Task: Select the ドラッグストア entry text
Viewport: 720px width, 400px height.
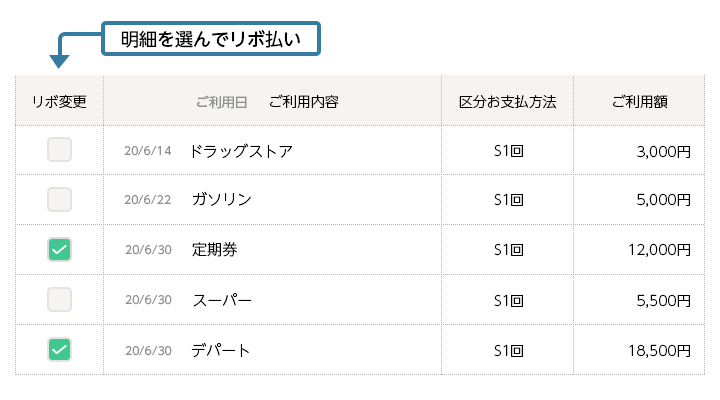Action: point(241,151)
